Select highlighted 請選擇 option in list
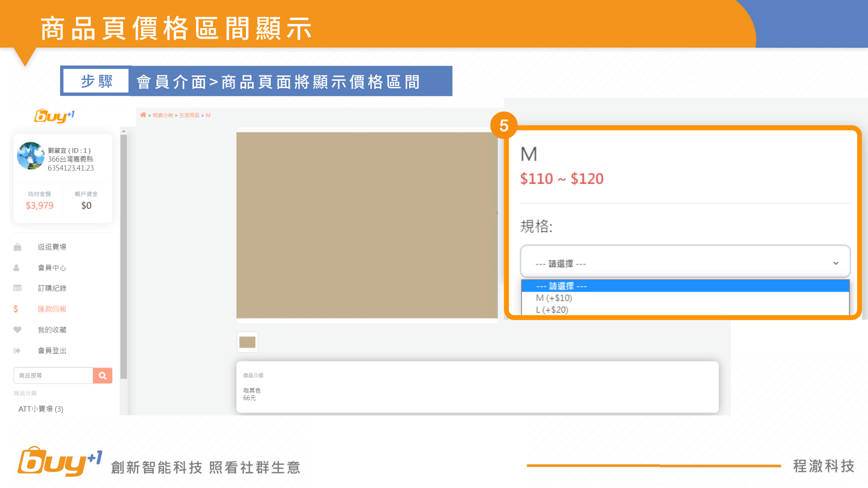 click(x=561, y=286)
